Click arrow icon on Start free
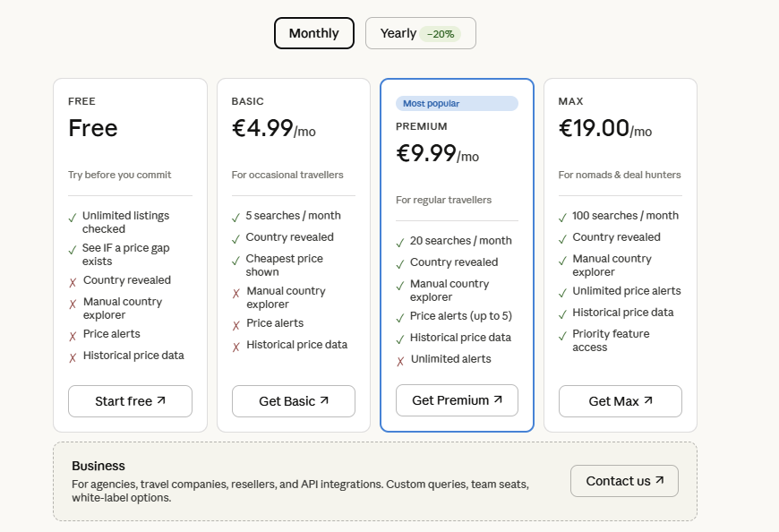This screenshot has width=779, height=532. pos(161,400)
